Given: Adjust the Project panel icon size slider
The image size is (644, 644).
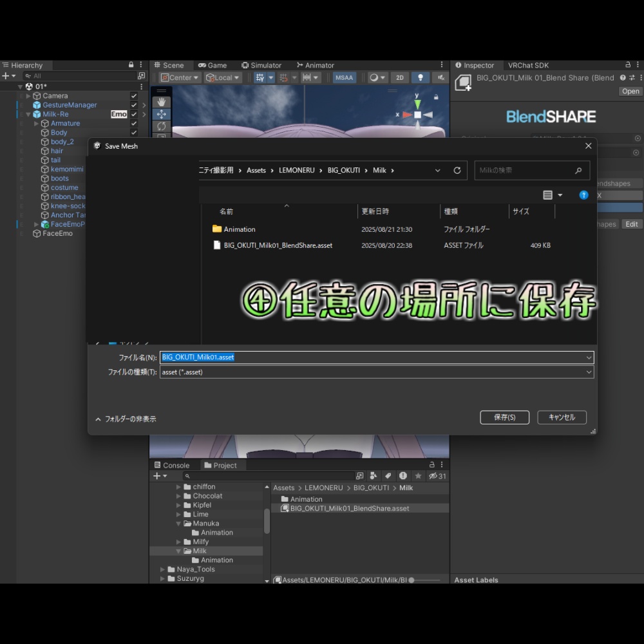Looking at the screenshot, I should (425, 580).
